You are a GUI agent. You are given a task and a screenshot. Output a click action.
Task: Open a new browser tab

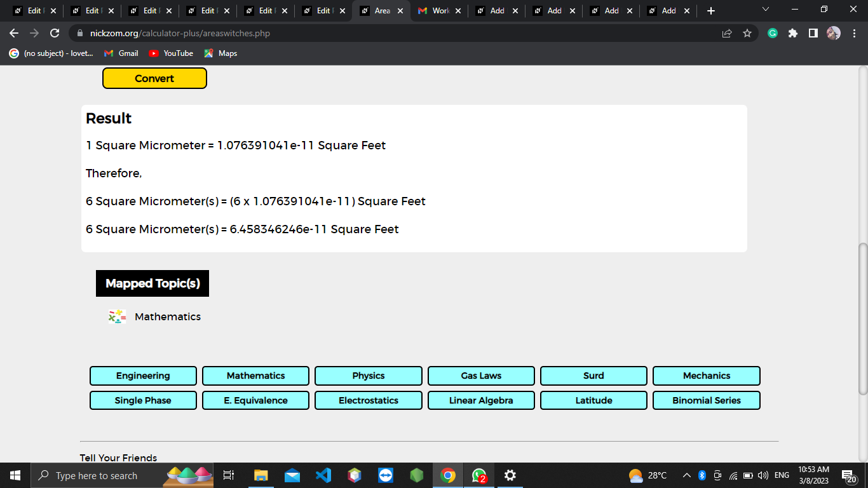click(x=711, y=11)
